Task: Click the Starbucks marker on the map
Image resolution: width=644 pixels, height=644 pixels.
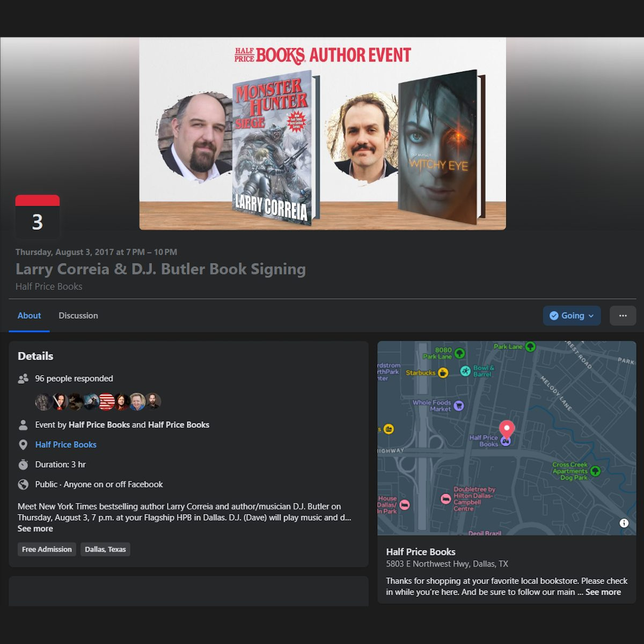Action: click(443, 372)
